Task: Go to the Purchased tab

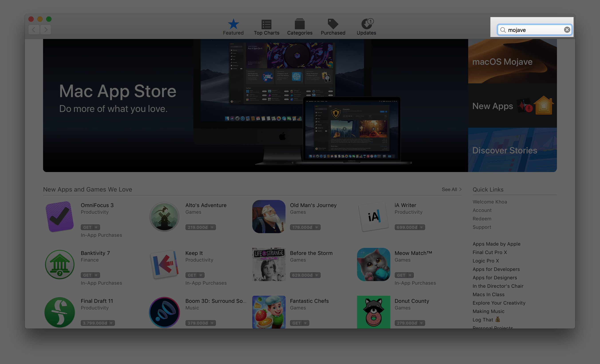Action: coord(333,27)
